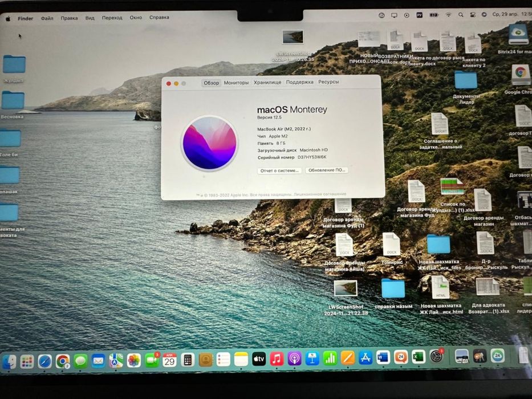
Task: Open FaceTime from the Dock
Action: (x=152, y=360)
